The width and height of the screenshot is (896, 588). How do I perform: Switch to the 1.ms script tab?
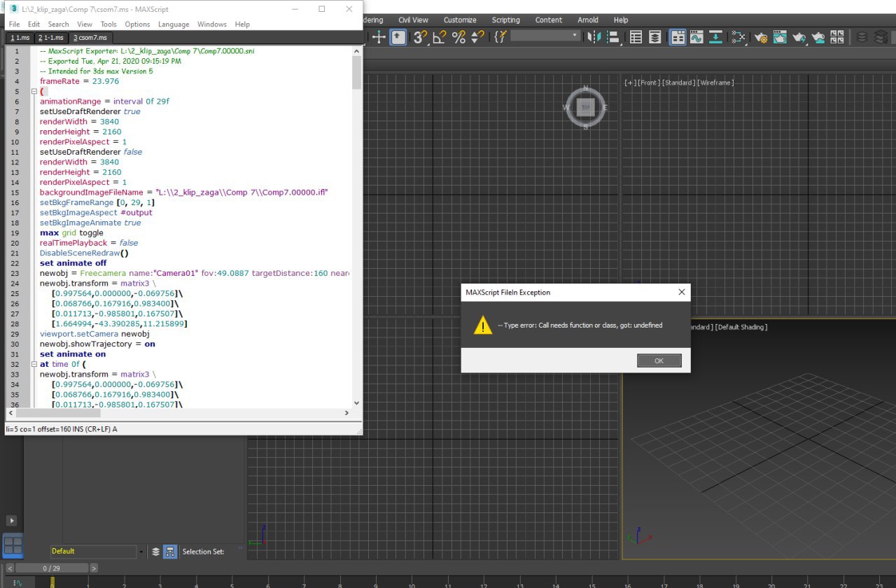(20, 38)
